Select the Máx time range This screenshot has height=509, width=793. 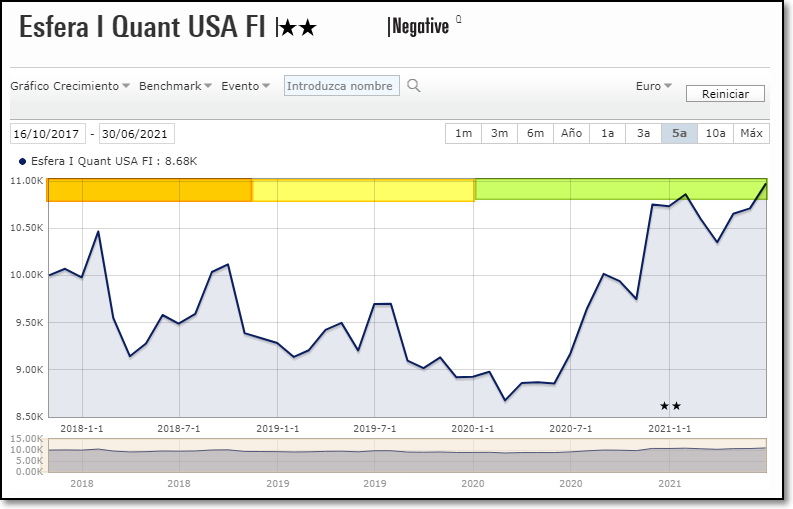pos(751,134)
